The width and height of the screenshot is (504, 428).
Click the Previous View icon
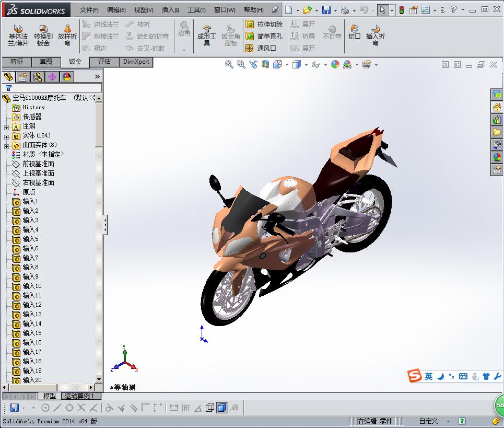click(x=253, y=64)
